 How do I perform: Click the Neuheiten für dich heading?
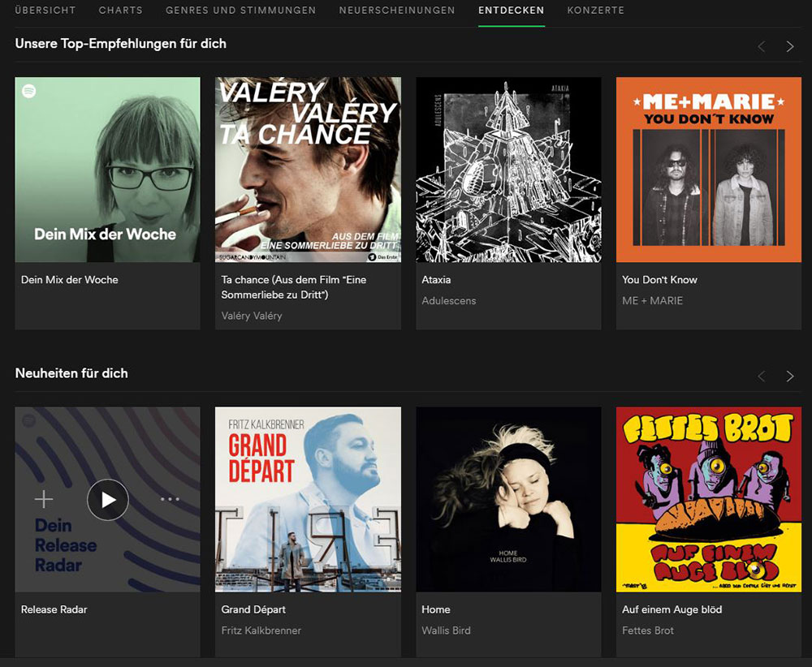71,373
